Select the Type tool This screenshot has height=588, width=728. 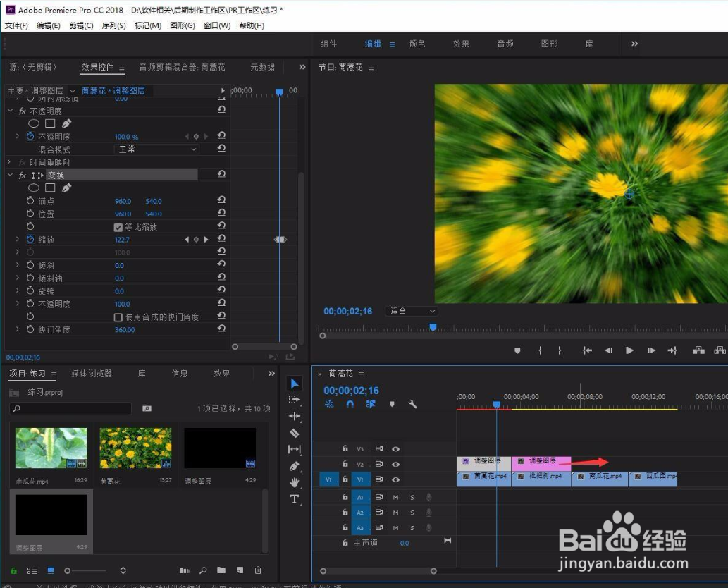295,499
